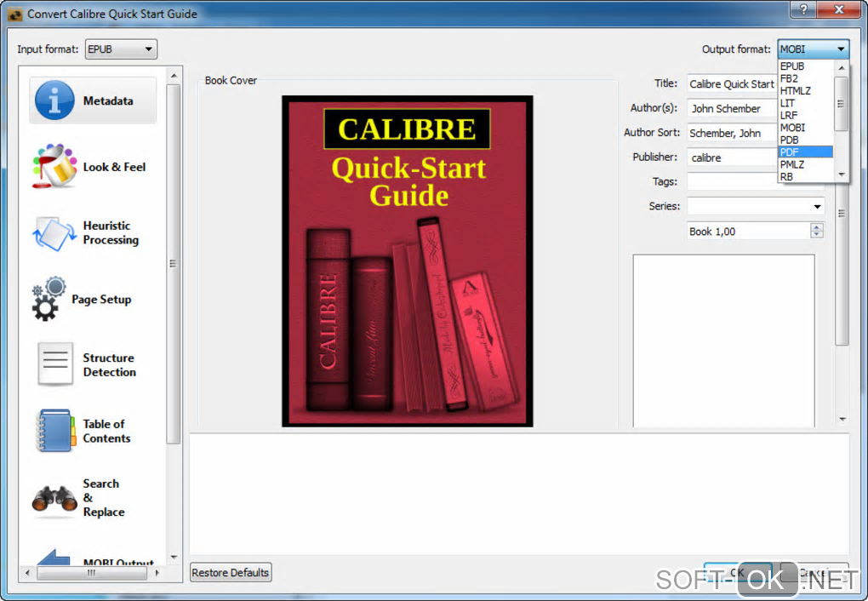This screenshot has height=601, width=868.
Task: Choose MOBI in output format list
Action: (805, 128)
